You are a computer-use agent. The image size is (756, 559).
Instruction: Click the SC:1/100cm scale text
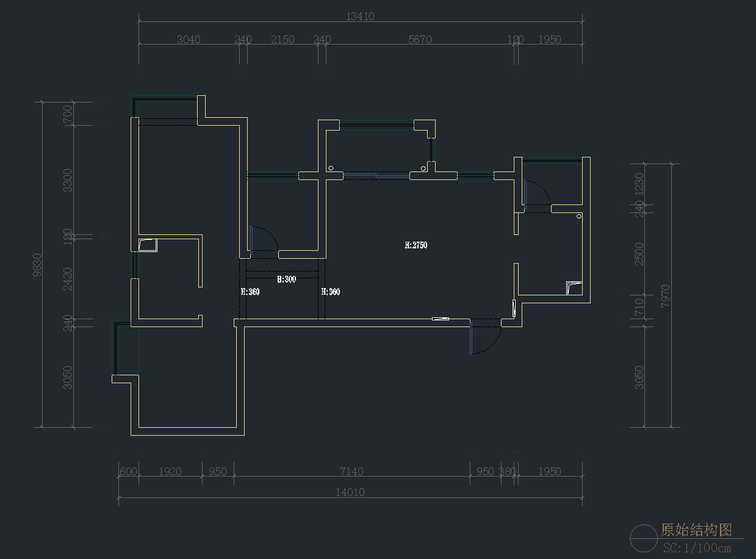pos(697,547)
